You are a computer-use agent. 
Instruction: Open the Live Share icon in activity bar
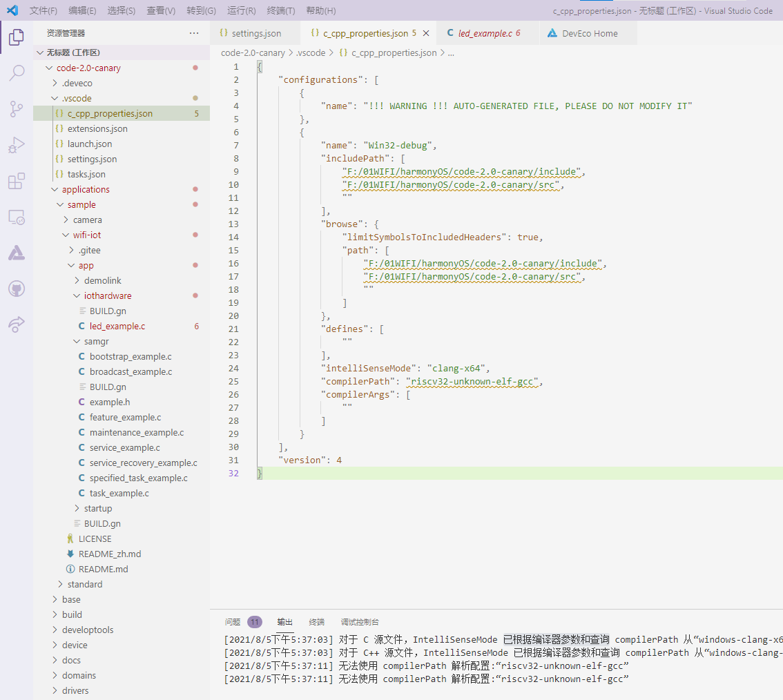(17, 324)
